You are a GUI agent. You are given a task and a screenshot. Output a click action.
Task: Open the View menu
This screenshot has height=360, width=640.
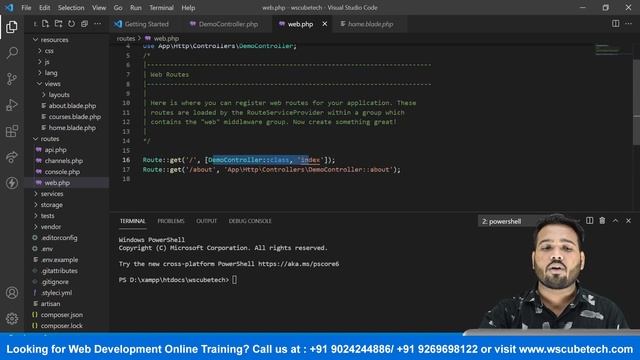point(99,8)
